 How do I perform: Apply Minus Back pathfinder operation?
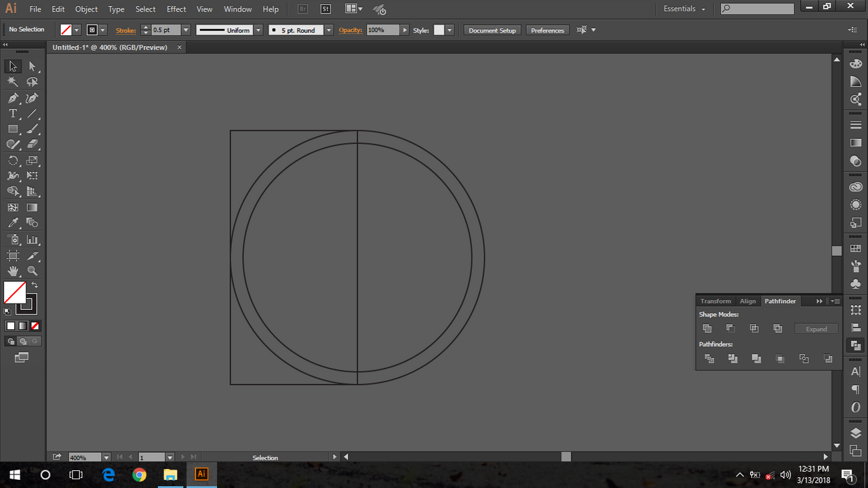[828, 359]
